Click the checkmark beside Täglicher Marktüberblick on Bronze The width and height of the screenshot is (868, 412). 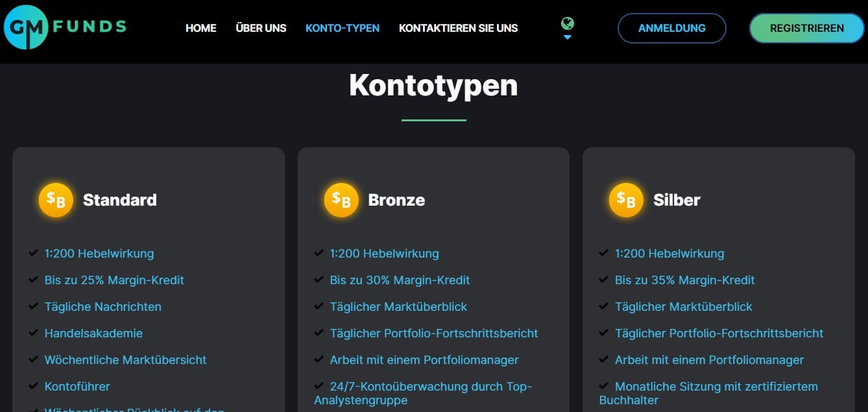(x=318, y=306)
